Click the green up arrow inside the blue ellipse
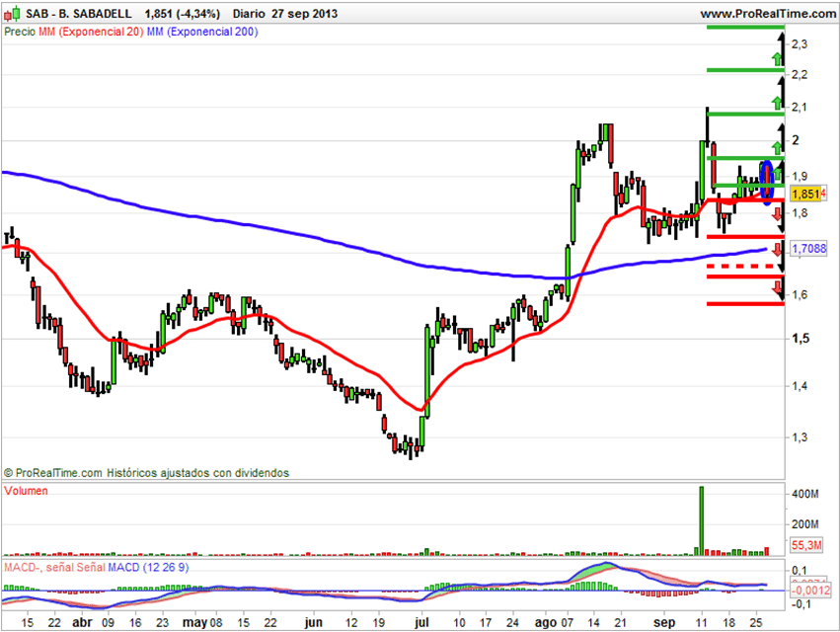 pyautogui.click(x=777, y=175)
